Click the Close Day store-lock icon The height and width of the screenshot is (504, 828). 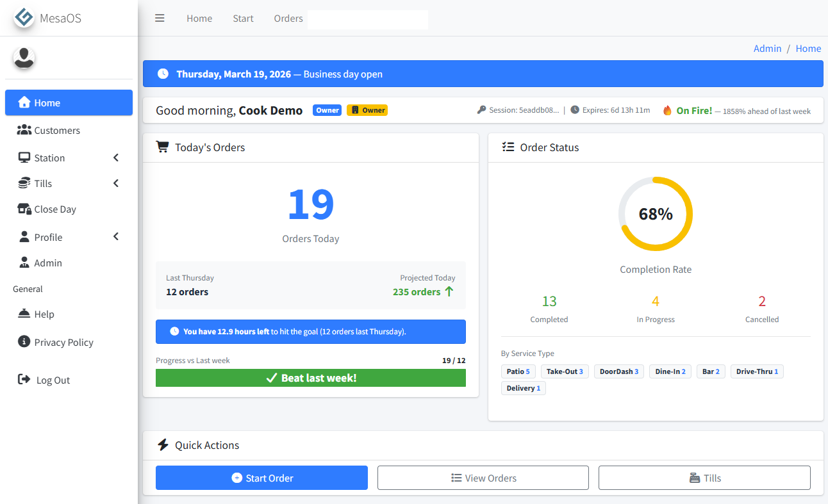[24, 209]
